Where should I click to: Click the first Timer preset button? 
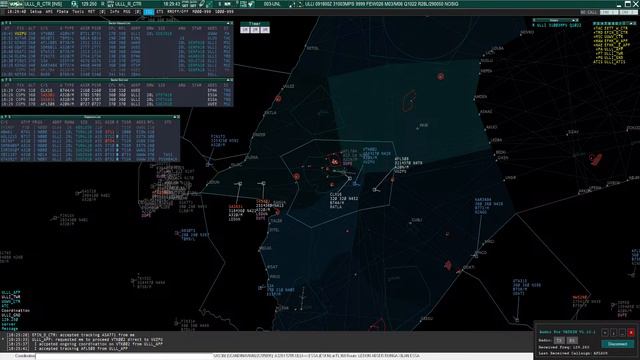[x=245, y=30]
